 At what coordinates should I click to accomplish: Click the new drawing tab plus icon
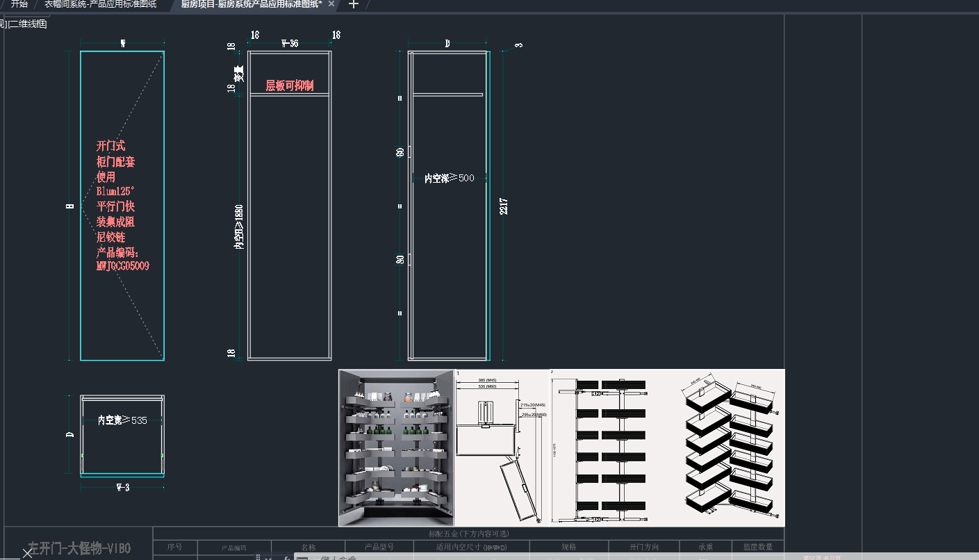pyautogui.click(x=353, y=4)
